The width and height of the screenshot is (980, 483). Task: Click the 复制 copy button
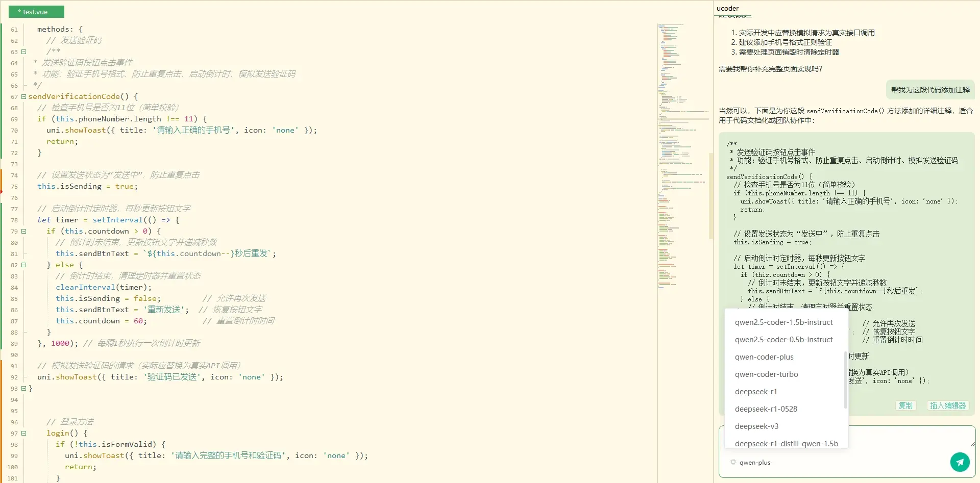point(905,405)
